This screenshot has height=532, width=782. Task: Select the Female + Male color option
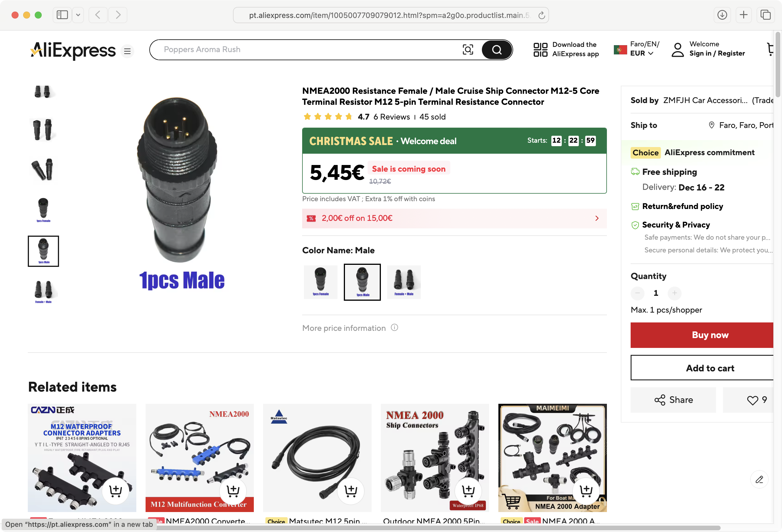pyautogui.click(x=404, y=282)
